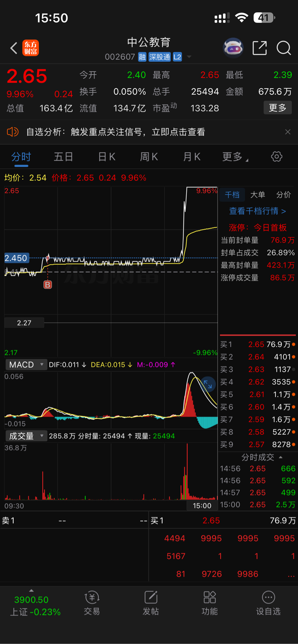Open the MACD indicator dropdown
Viewport: 298px width, 644px height.
(x=26, y=365)
